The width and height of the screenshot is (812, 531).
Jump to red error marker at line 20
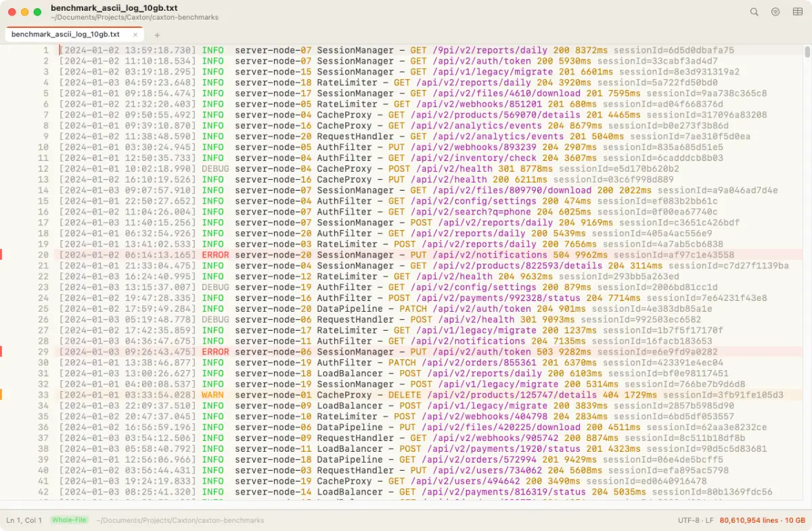(x=1, y=255)
